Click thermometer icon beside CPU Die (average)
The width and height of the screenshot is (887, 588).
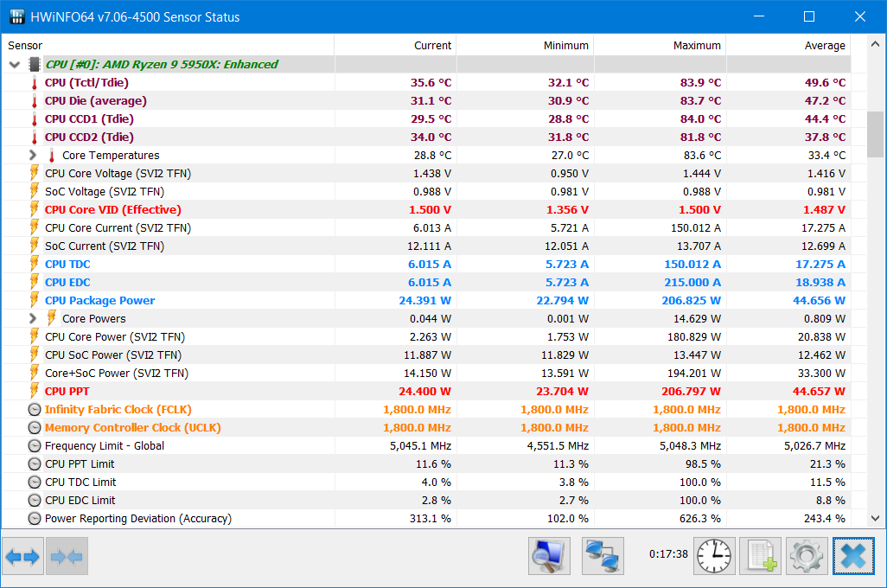(x=35, y=100)
